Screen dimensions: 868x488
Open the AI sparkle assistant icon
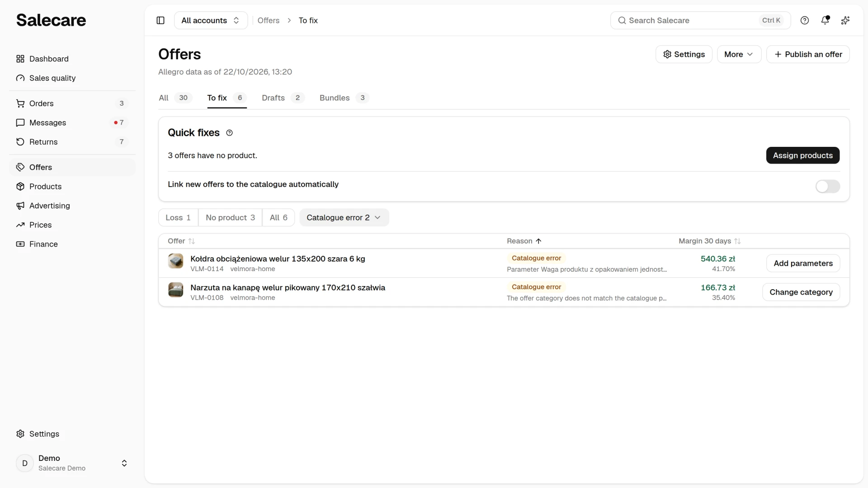[845, 20]
